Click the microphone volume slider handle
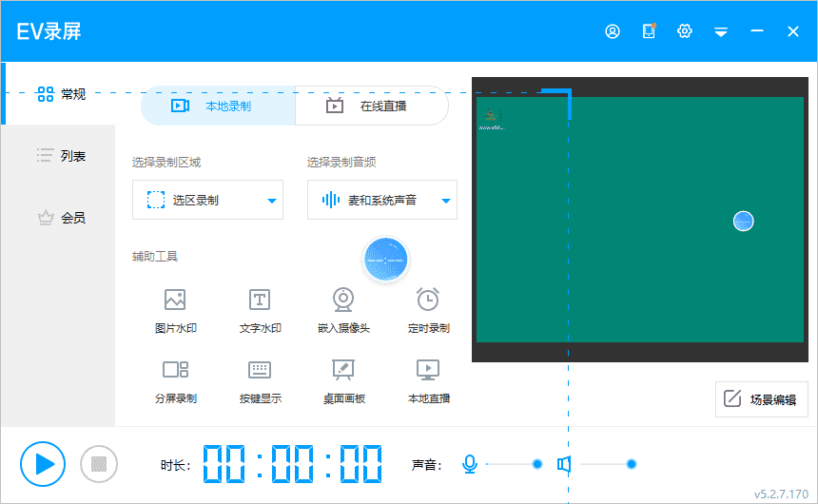 click(x=537, y=464)
